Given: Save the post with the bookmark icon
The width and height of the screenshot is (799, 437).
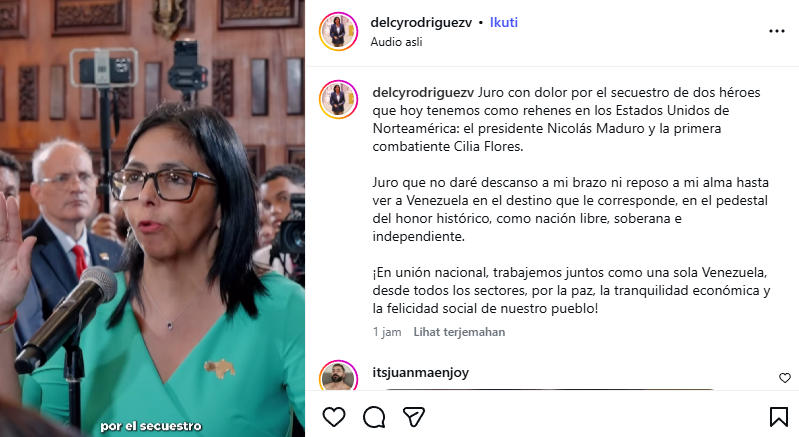Looking at the screenshot, I should 779,417.
